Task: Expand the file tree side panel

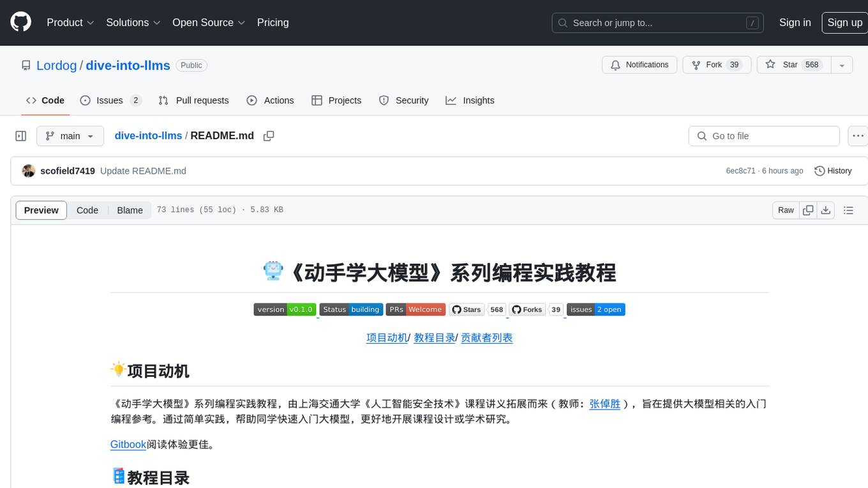Action: [x=21, y=136]
